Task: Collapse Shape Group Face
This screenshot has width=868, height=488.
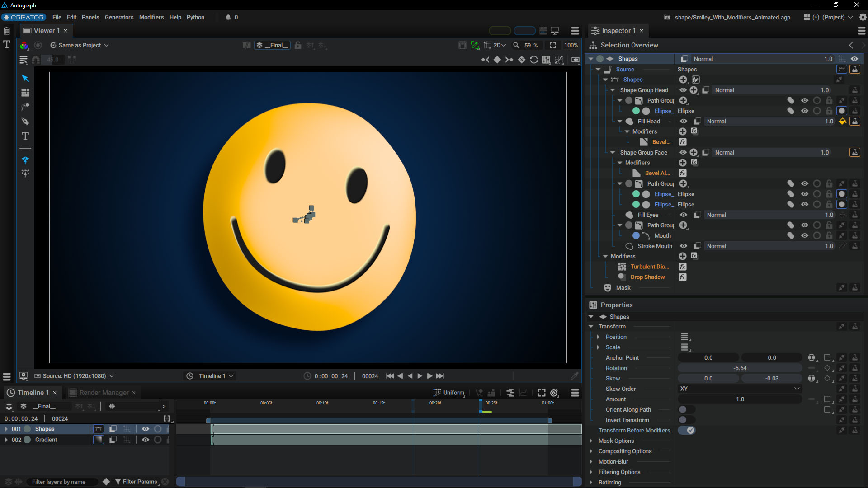Action: [x=613, y=153]
